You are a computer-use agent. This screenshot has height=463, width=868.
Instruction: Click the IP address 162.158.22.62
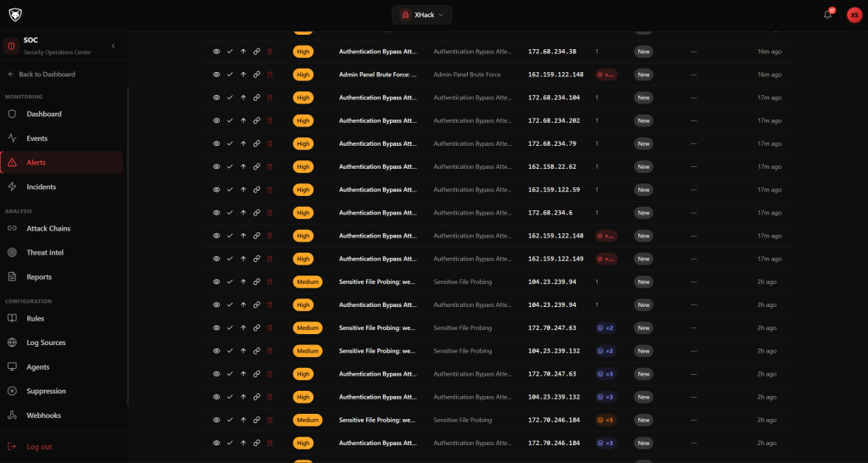552,167
